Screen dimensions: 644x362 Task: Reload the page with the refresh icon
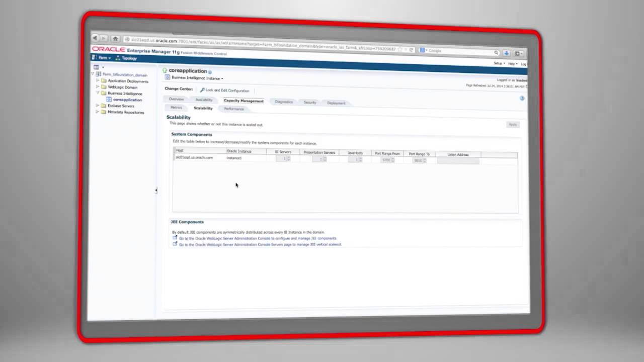tap(411, 50)
